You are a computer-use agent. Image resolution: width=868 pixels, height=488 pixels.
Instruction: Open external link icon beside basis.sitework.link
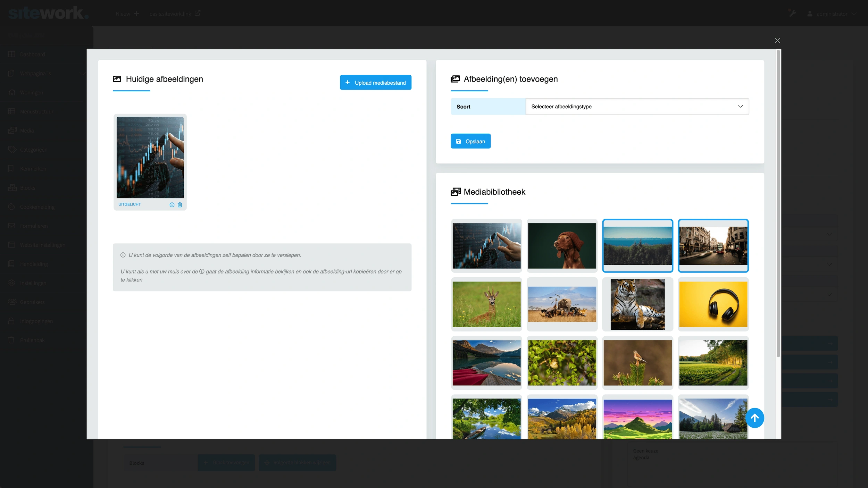point(198,13)
